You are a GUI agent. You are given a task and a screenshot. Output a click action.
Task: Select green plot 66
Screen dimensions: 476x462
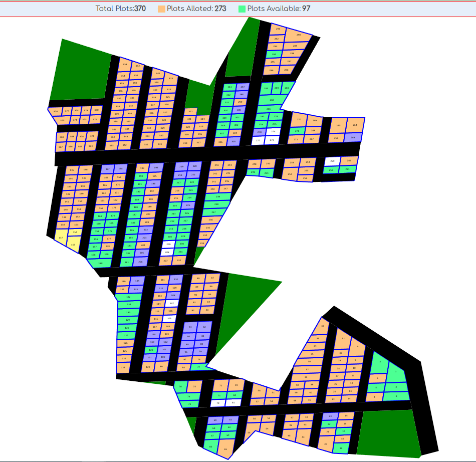click(x=211, y=447)
